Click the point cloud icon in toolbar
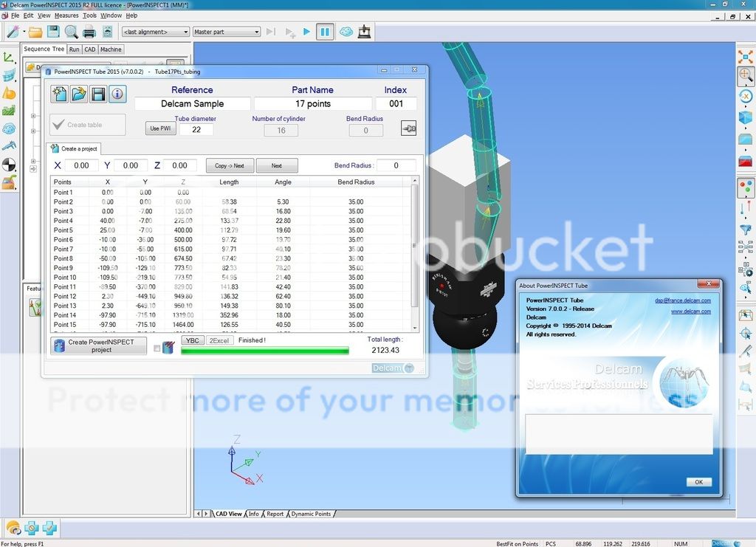The height and width of the screenshot is (547, 756). [346, 32]
